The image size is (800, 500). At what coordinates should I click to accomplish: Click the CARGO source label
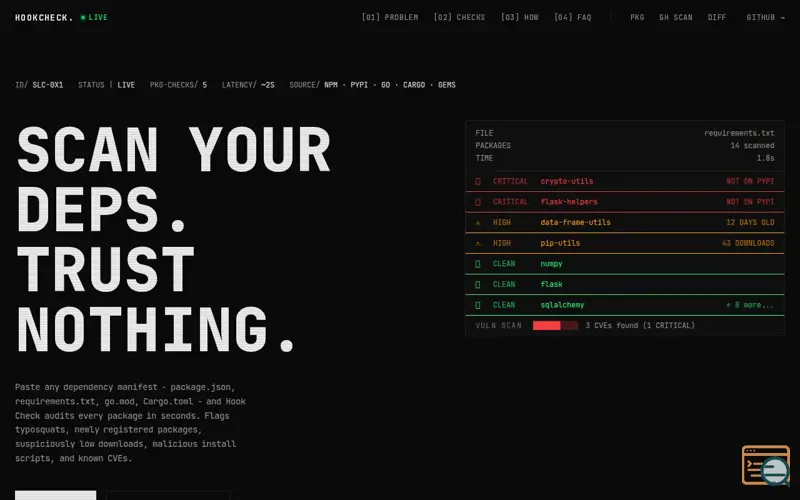414,85
